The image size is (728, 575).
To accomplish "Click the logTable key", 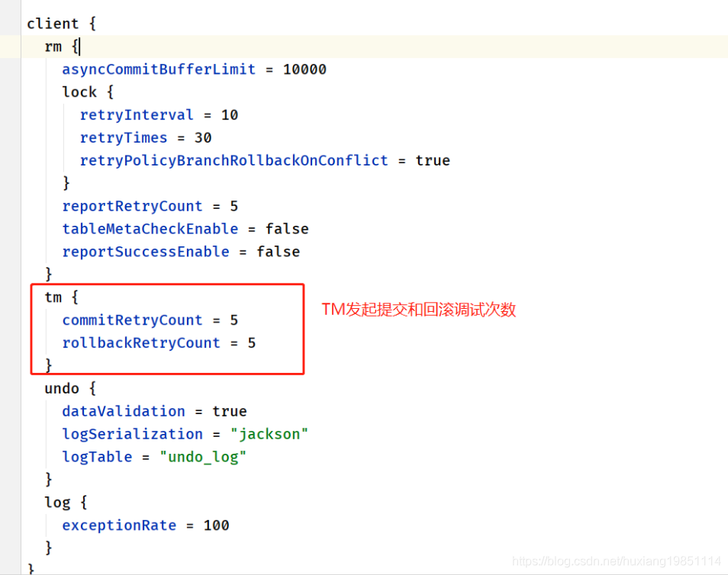I will [97, 456].
